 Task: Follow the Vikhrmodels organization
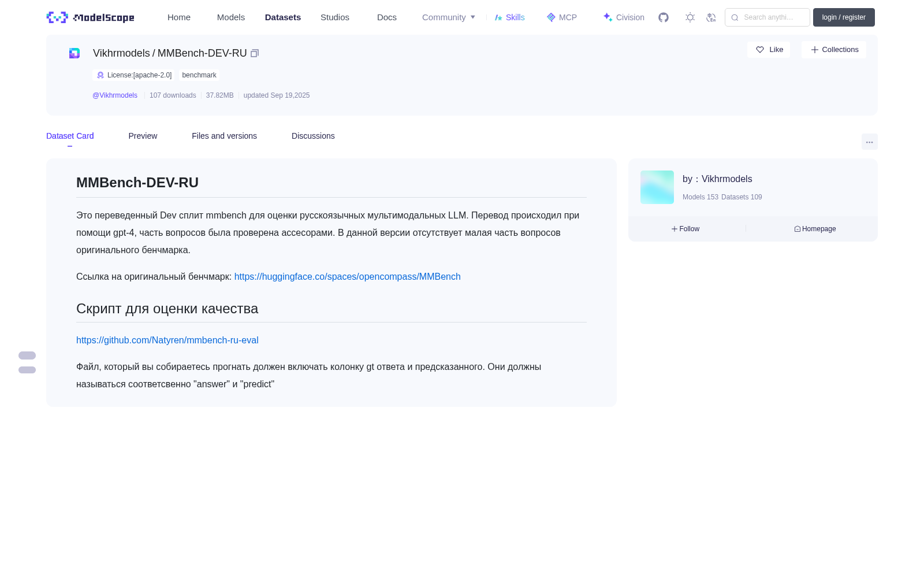coord(685,229)
